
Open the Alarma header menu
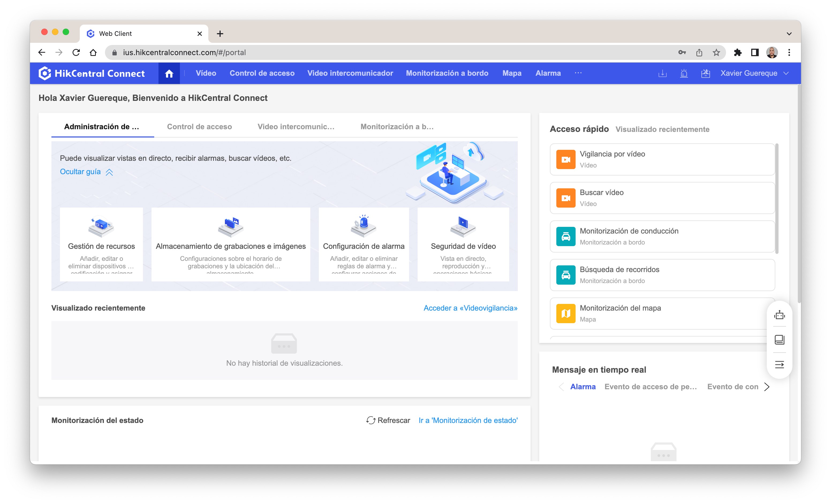(548, 74)
